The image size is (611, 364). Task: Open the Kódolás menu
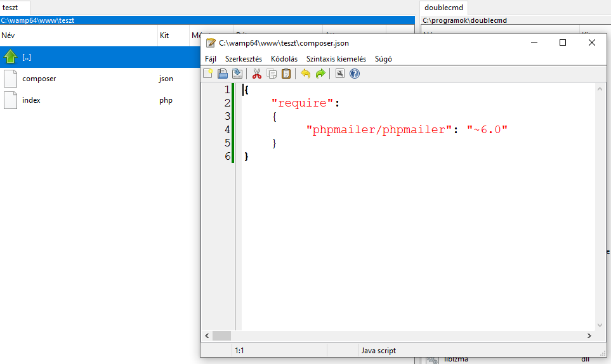point(284,59)
